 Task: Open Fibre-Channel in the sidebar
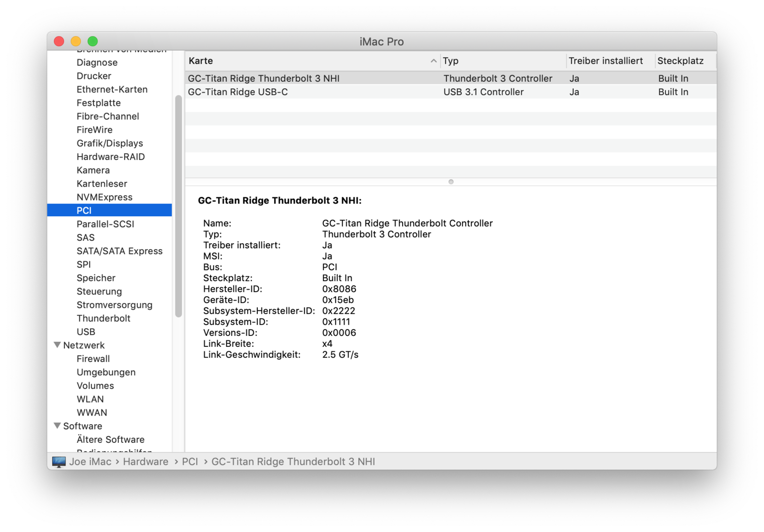coord(107,116)
